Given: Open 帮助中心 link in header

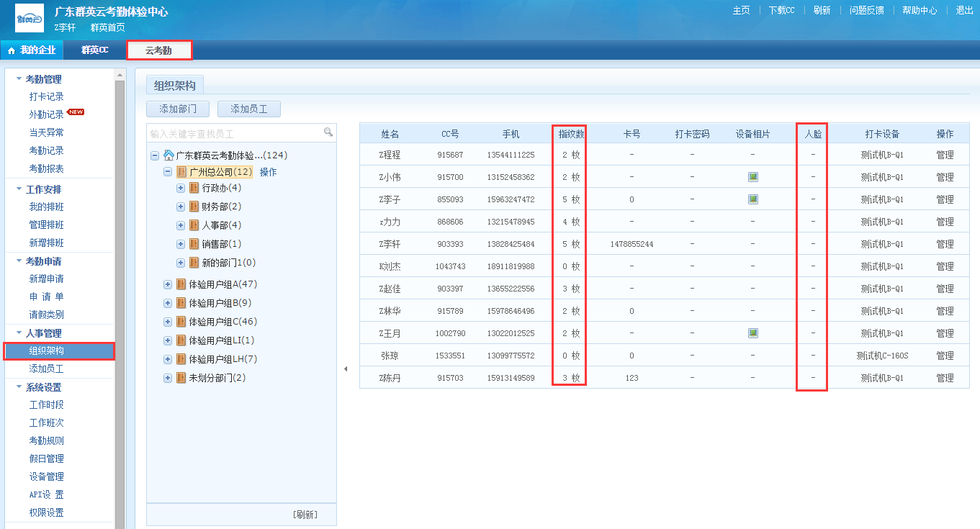Looking at the screenshot, I should coord(920,10).
